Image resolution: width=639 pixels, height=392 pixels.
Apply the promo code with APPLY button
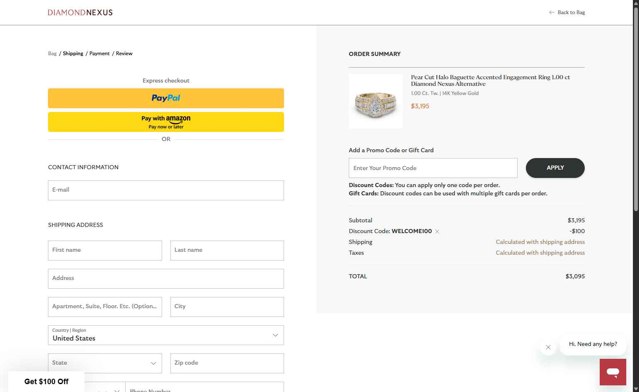555,168
